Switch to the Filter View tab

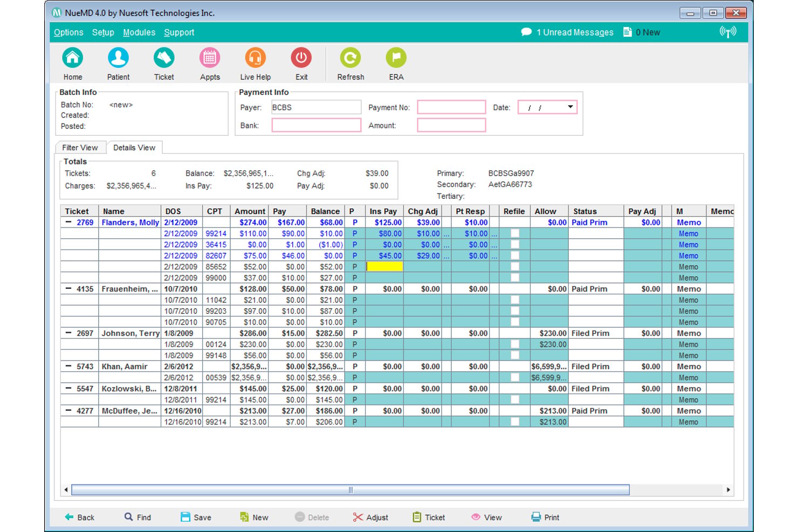coord(80,148)
